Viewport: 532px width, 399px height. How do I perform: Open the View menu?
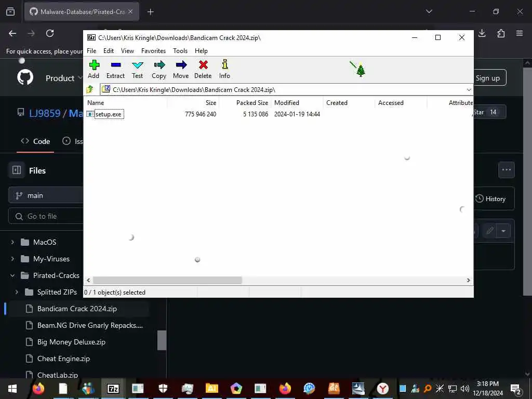[128, 51]
